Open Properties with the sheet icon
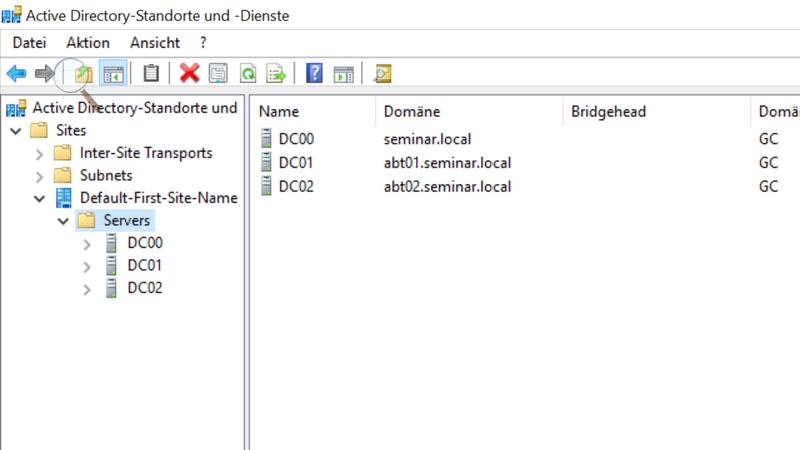 pos(218,73)
